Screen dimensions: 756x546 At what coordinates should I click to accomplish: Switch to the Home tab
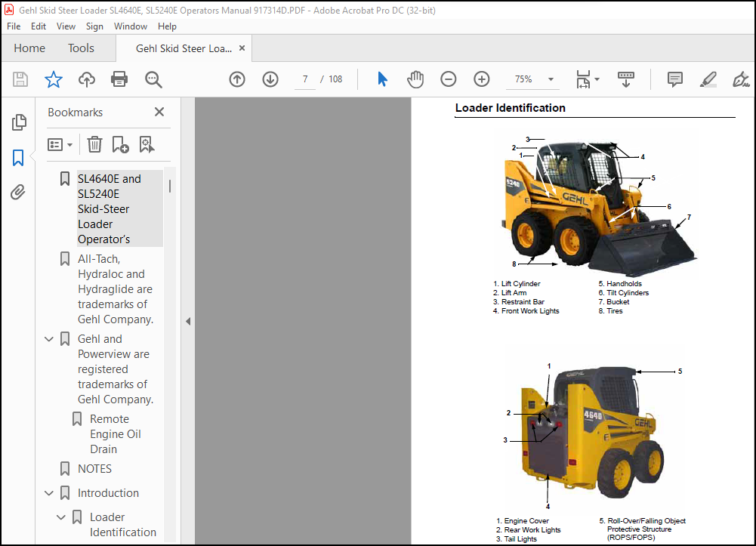click(x=29, y=48)
